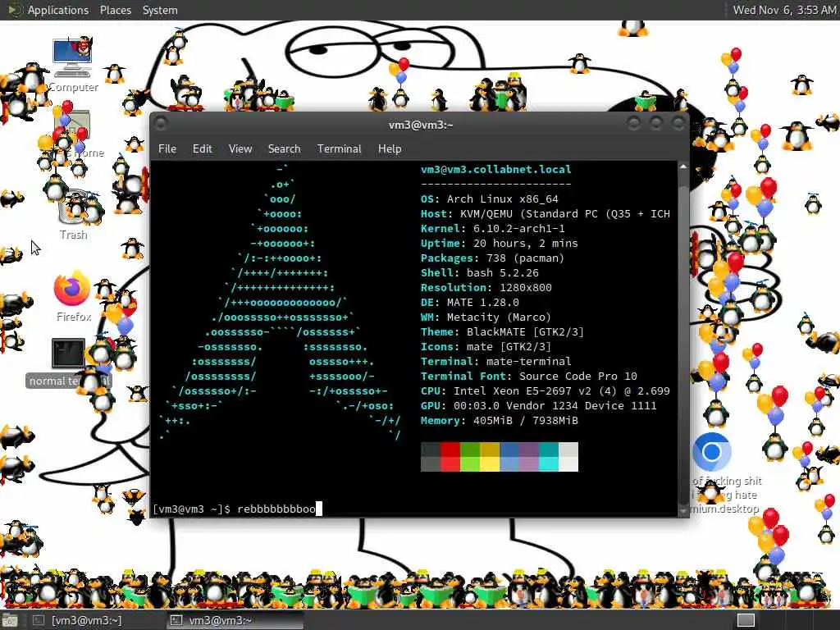The height and width of the screenshot is (630, 840).
Task: Switch to the vm3@vm3:~ taskbar window
Action: [x=234, y=620]
